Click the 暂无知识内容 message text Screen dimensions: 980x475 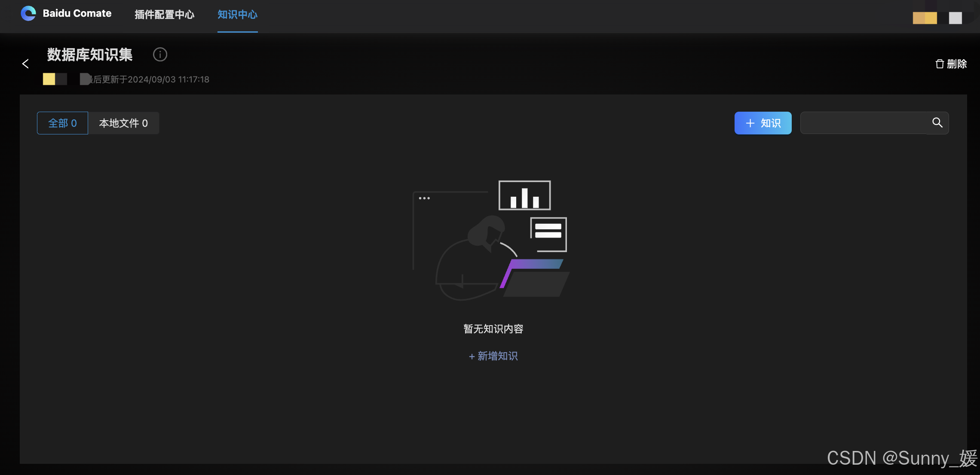(x=493, y=329)
